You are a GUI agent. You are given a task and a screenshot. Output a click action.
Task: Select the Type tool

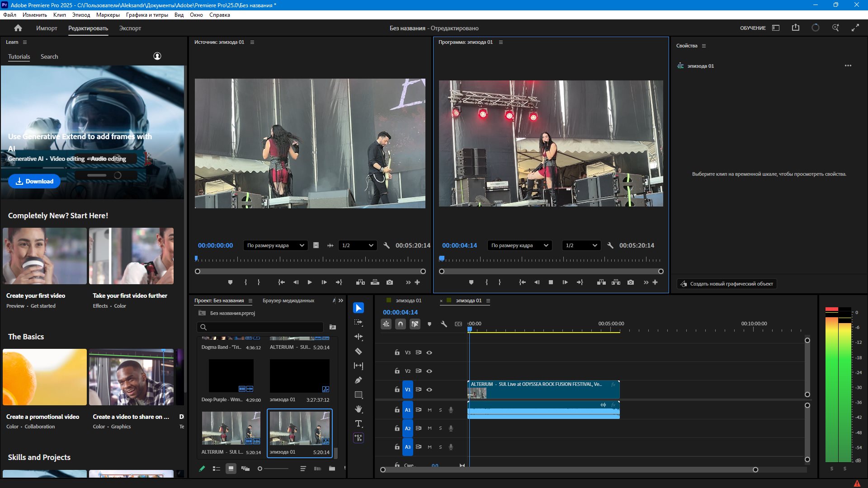point(359,424)
